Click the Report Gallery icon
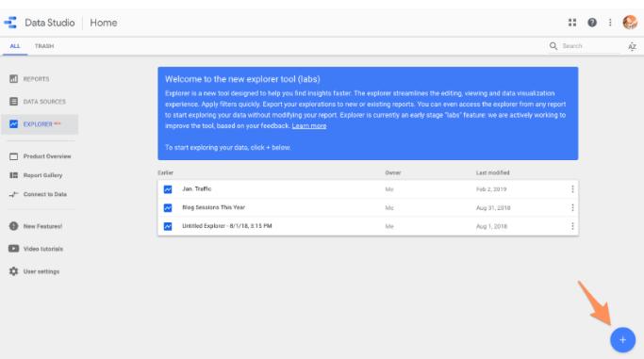The height and width of the screenshot is (359, 644). 13,175
